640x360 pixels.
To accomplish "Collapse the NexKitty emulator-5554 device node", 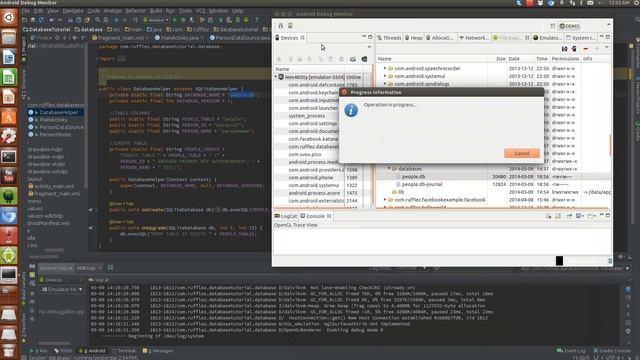I will pos(276,77).
